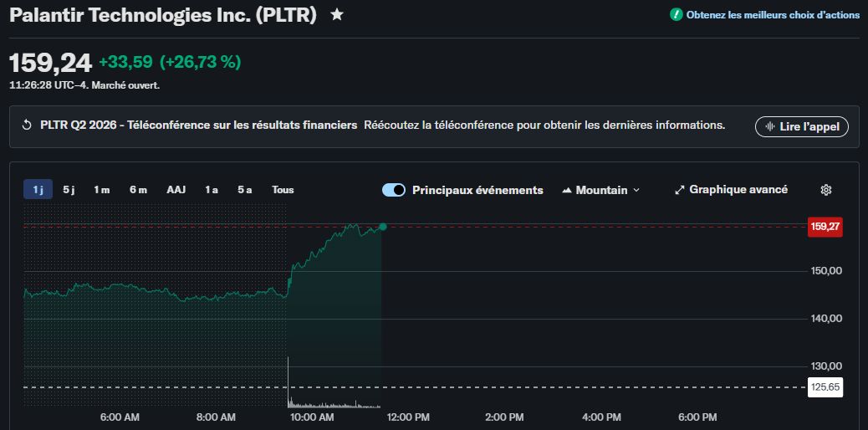Viewport: 868px width, 430px height.
Task: Click the white 125.65 previous close label
Action: 825,386
